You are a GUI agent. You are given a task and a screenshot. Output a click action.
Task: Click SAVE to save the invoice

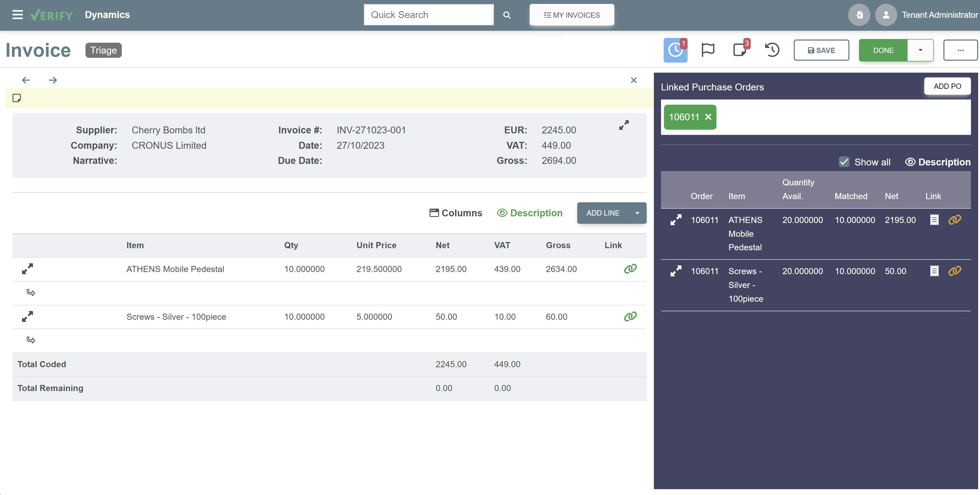(821, 50)
